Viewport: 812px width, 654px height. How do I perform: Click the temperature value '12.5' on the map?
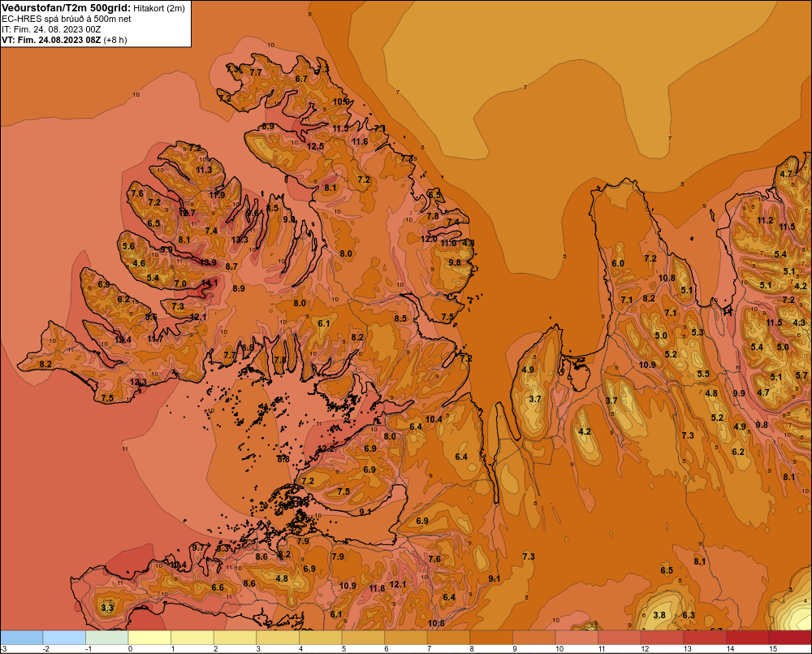315,146
